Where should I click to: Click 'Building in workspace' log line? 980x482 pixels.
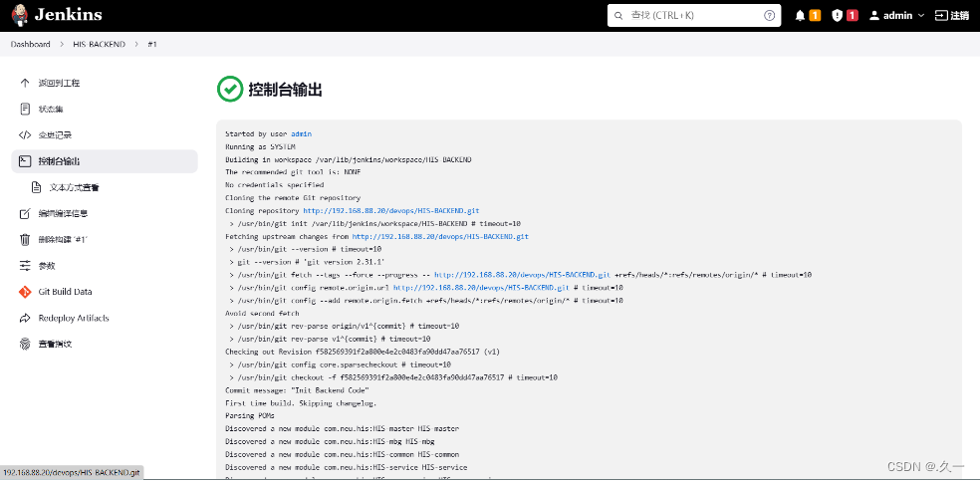349,159
